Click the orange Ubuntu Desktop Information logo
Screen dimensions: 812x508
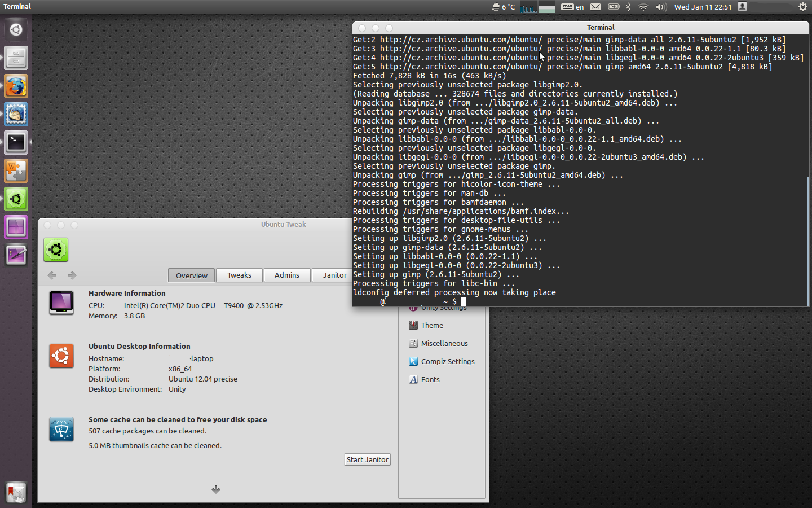[x=61, y=356]
